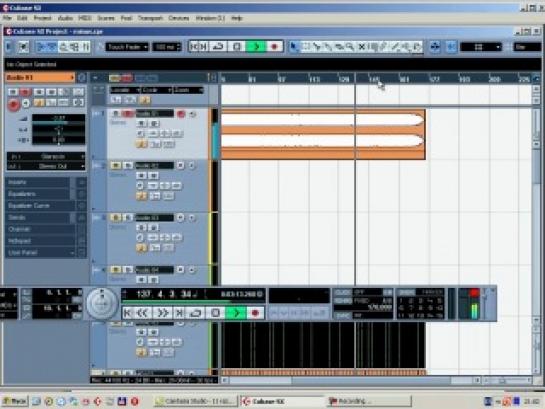Open the Mixer from the toolbar
The height and width of the screenshot is (409, 545).
click(86, 47)
